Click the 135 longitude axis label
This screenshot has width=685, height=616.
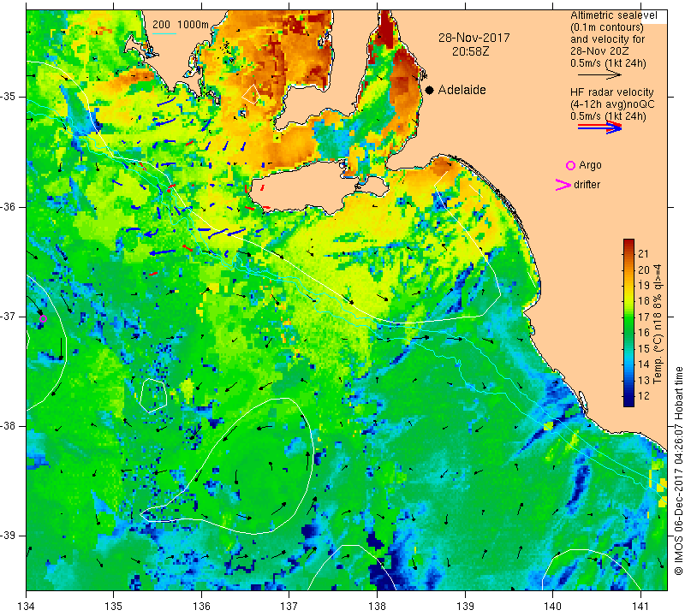114,606
